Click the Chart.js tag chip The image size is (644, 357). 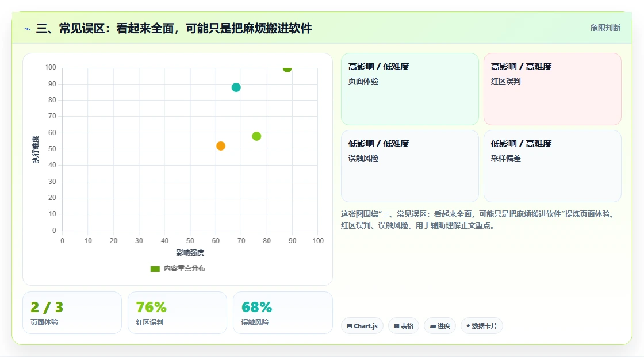click(x=362, y=326)
